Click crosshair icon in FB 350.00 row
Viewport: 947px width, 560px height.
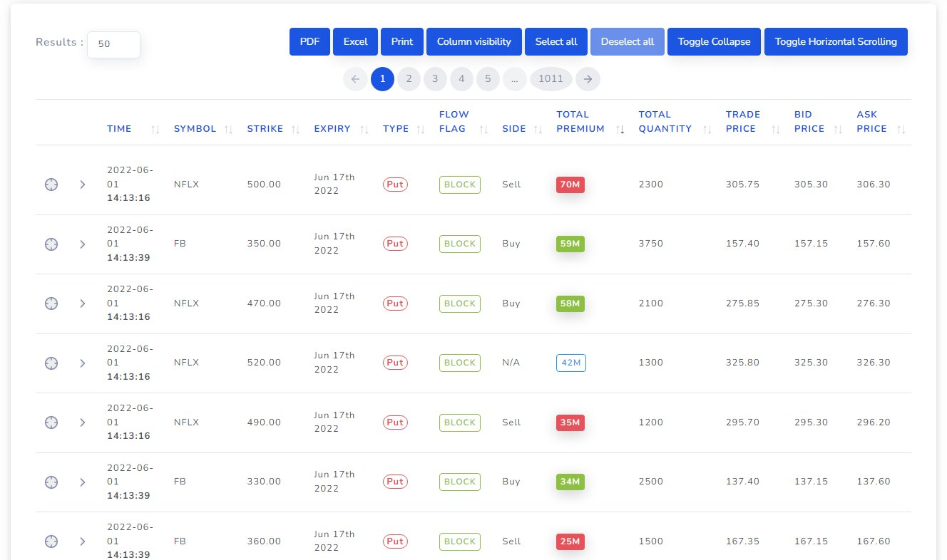coord(51,244)
